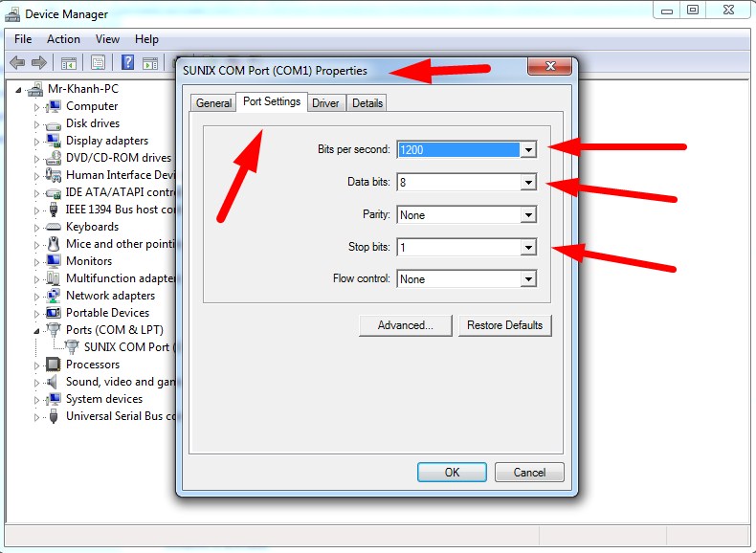This screenshot has height=553, width=756.
Task: Click the OK button
Action: tap(452, 472)
